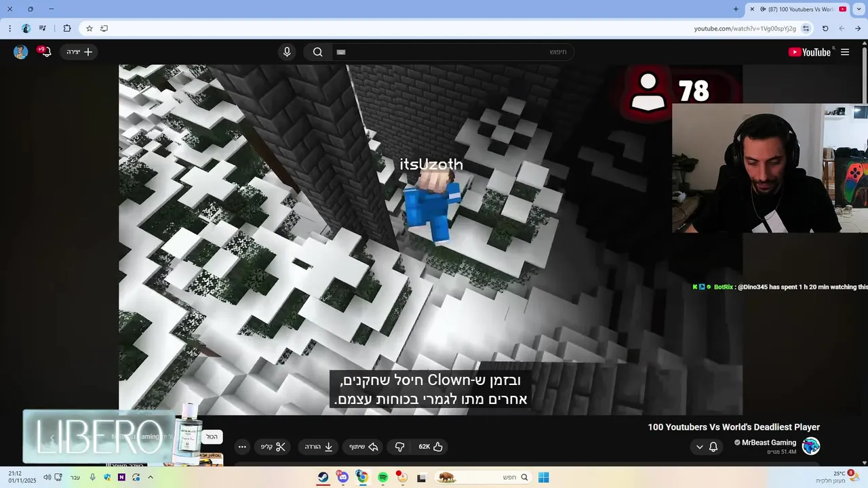Toggle subscription notification bell

[x=713, y=447]
